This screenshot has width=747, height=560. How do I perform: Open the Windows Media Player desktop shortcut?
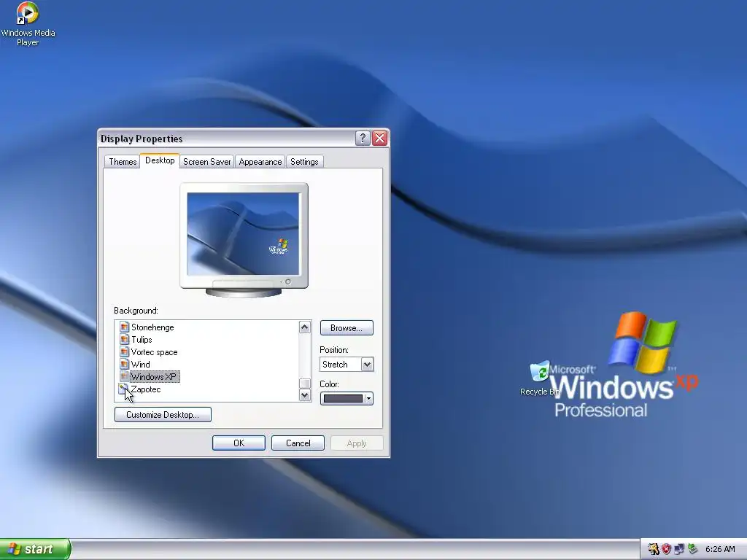pyautogui.click(x=28, y=24)
